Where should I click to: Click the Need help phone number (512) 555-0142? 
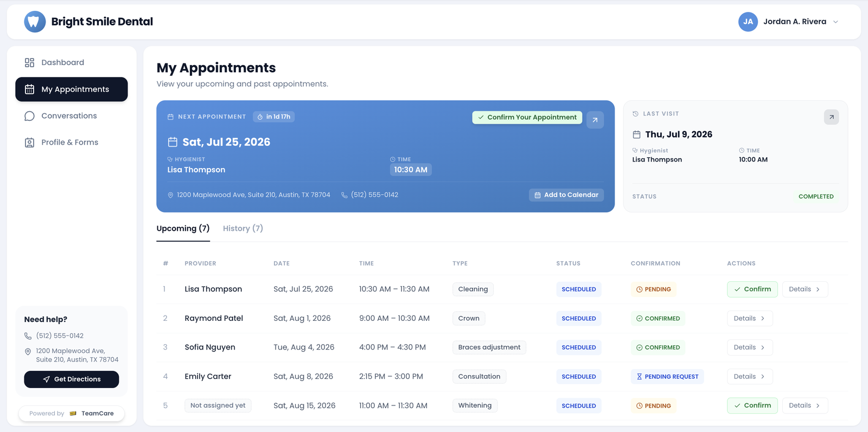click(x=60, y=336)
